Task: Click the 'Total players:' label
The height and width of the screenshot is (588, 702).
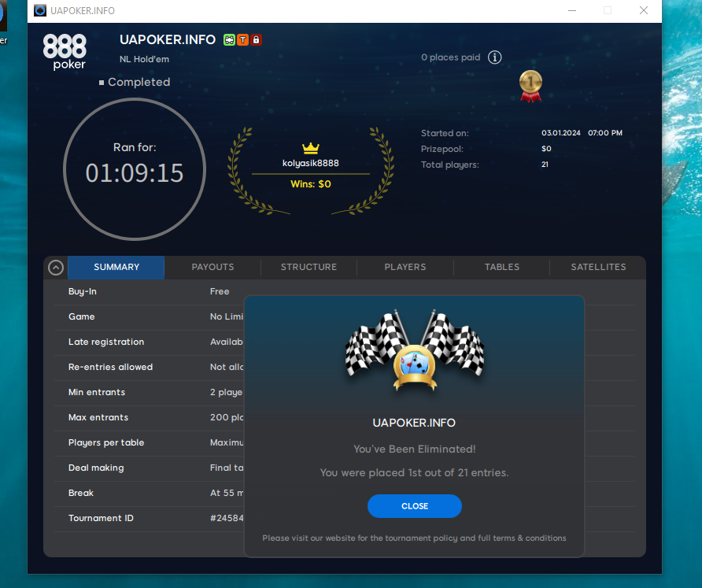Action: (x=450, y=165)
